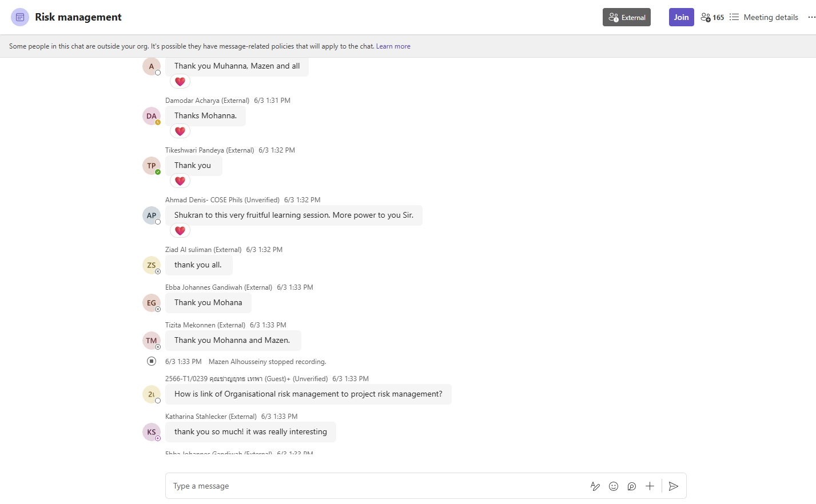Open the more options ellipsis menu

[x=811, y=17]
